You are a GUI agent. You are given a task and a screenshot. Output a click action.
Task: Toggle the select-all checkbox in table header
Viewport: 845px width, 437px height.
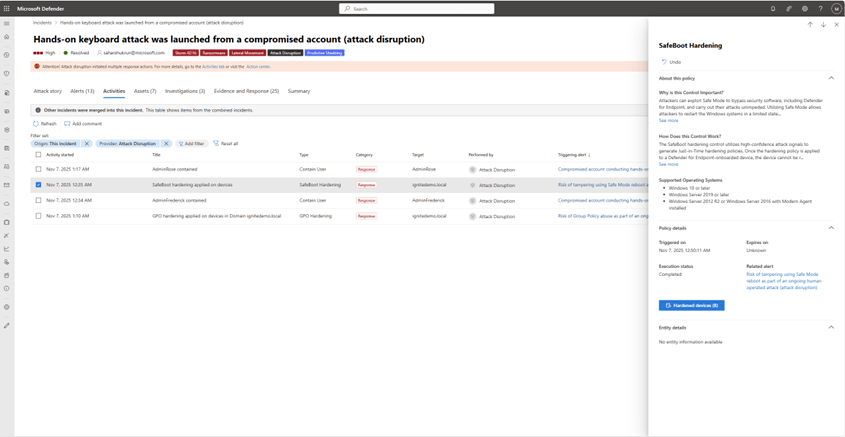39,155
